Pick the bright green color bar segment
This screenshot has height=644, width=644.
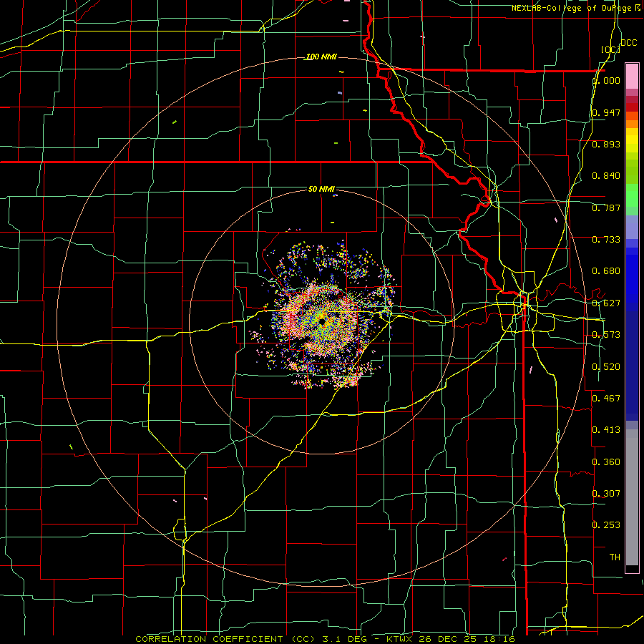tap(632, 195)
